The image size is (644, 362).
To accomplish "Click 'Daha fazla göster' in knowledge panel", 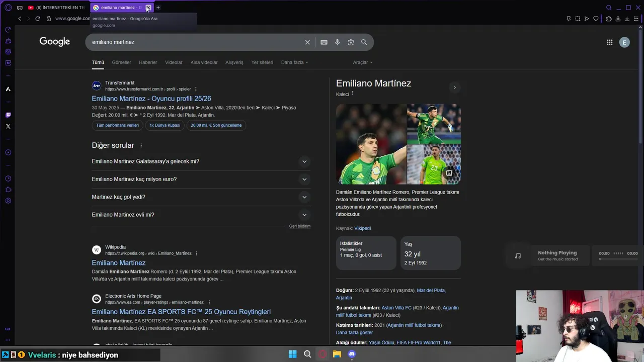I will (x=354, y=332).
